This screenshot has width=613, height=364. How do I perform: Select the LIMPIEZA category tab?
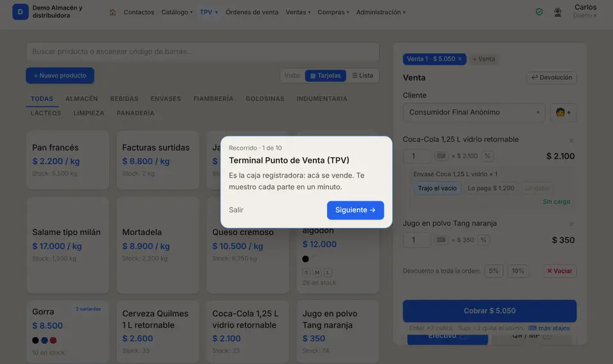[89, 113]
